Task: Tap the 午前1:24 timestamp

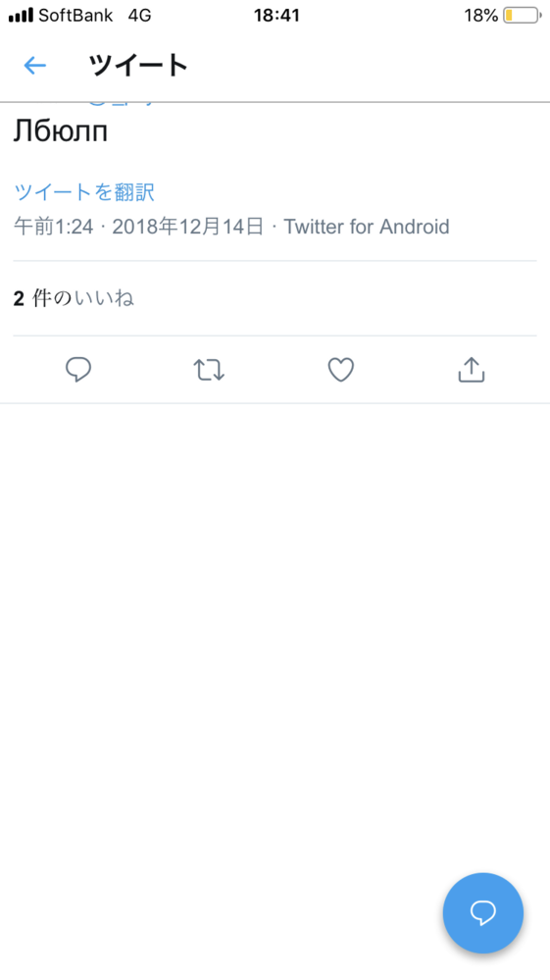Action: click(54, 227)
